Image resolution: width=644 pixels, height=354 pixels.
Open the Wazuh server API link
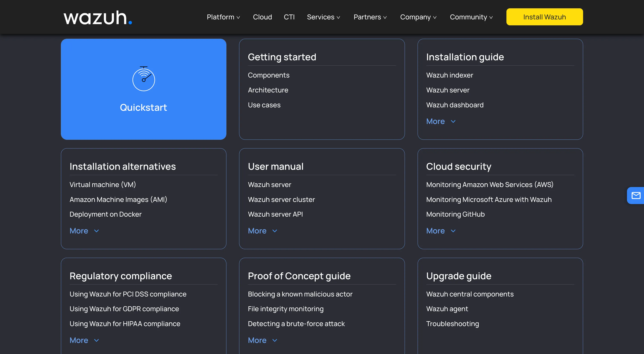275,214
